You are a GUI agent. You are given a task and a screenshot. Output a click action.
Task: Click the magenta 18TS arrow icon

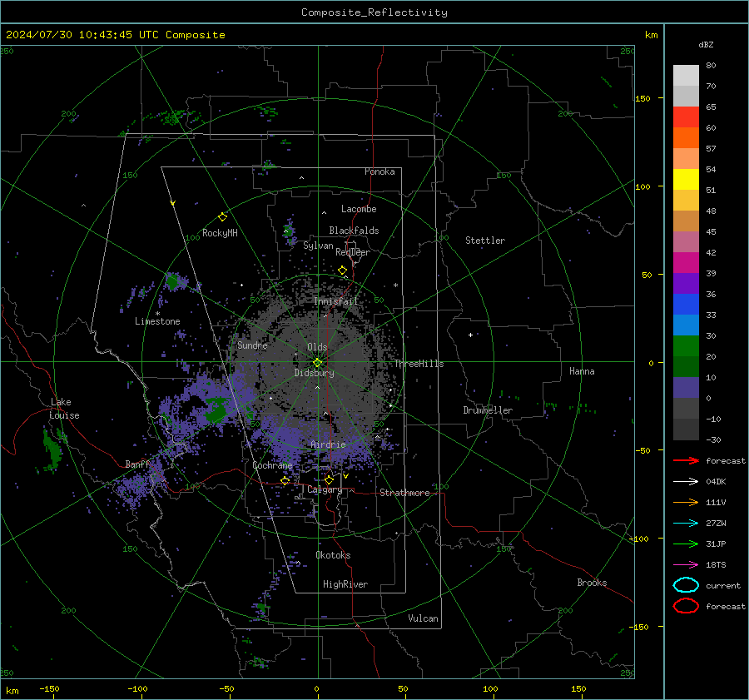[686, 565]
